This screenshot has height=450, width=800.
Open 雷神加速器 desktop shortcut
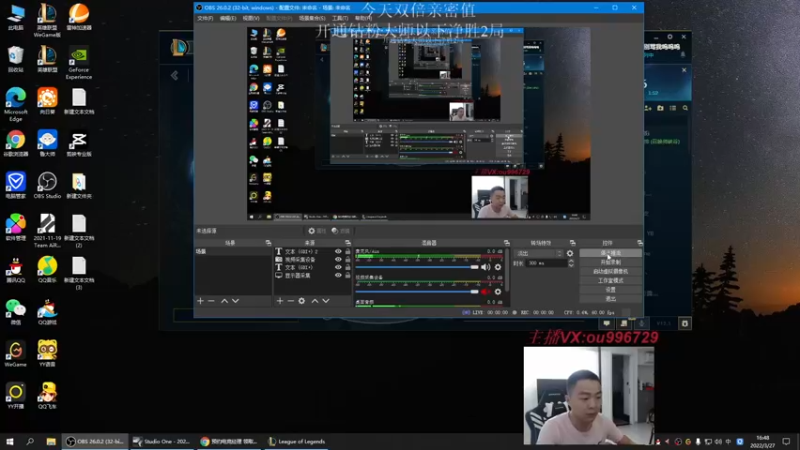coord(79,16)
